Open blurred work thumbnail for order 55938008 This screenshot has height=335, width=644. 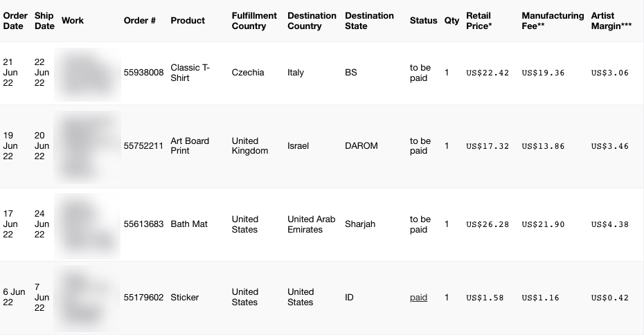87,74
